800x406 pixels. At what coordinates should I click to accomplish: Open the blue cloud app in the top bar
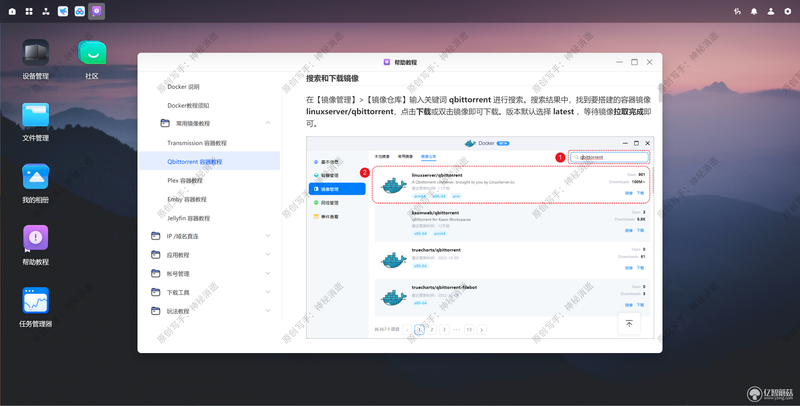click(80, 11)
